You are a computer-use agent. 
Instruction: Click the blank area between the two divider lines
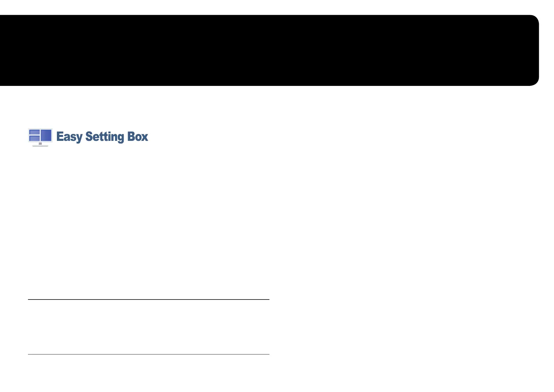pyautogui.click(x=148, y=327)
